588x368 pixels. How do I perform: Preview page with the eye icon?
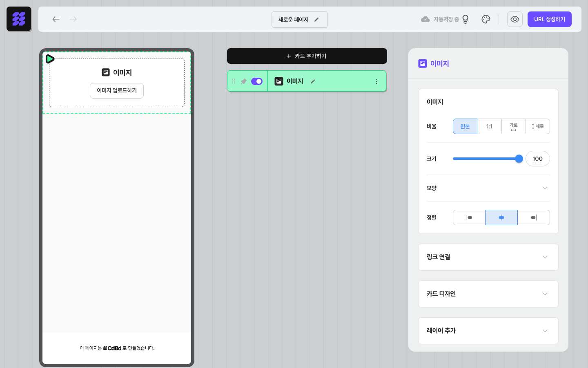[515, 19]
